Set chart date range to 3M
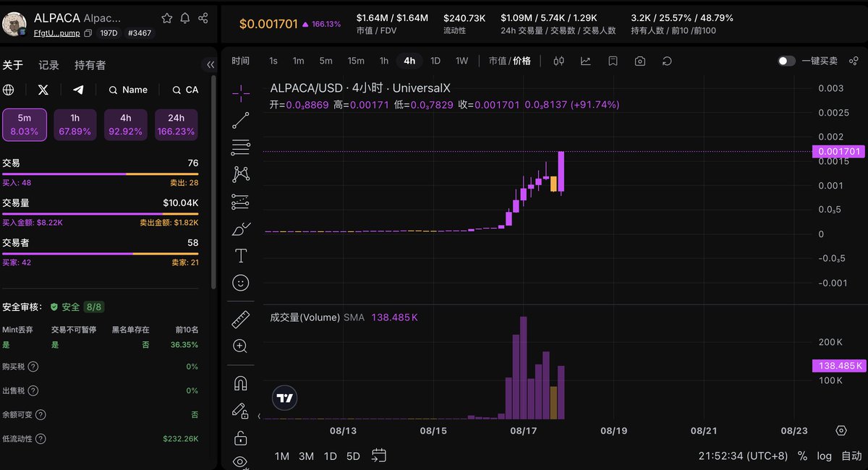 click(306, 456)
